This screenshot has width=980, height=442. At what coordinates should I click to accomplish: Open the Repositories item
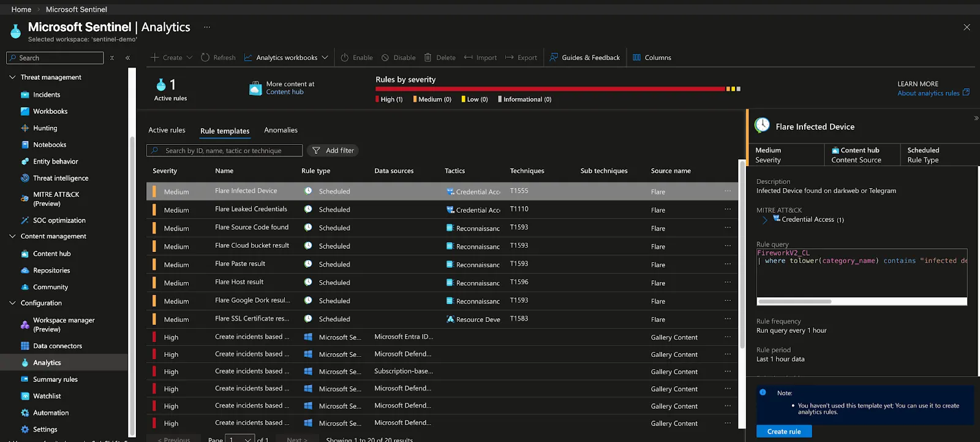(51, 270)
